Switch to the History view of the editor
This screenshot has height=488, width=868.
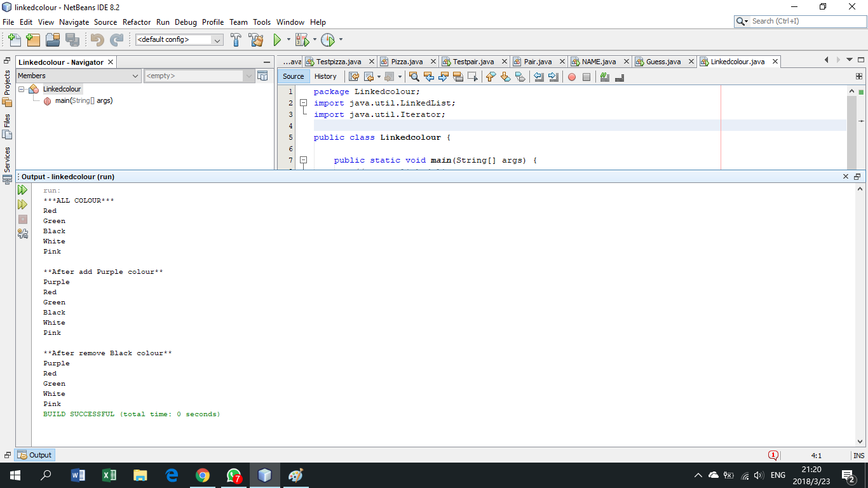325,76
